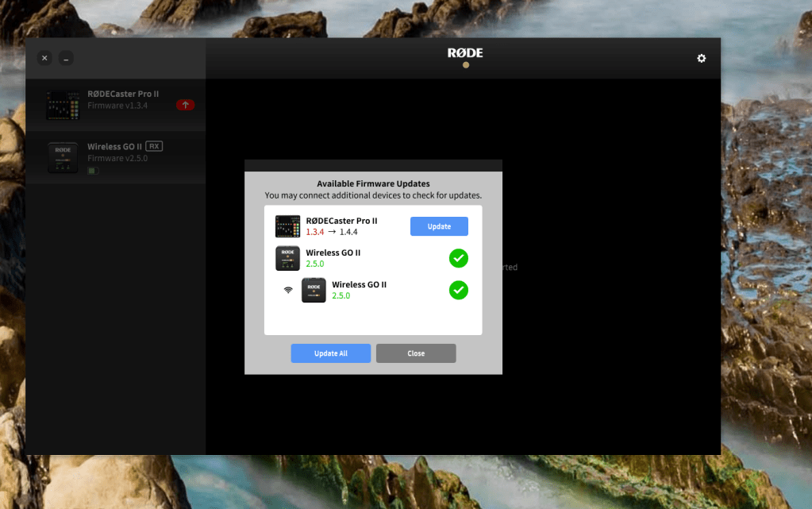812x509 pixels.
Task: Click the Wireless GO II sidebar thumbnail
Action: coord(63,157)
